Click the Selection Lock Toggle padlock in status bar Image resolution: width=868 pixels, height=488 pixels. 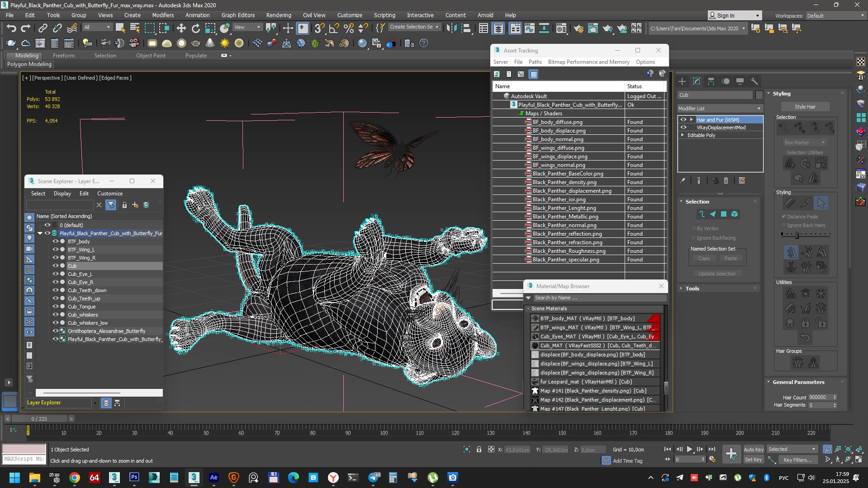479,449
